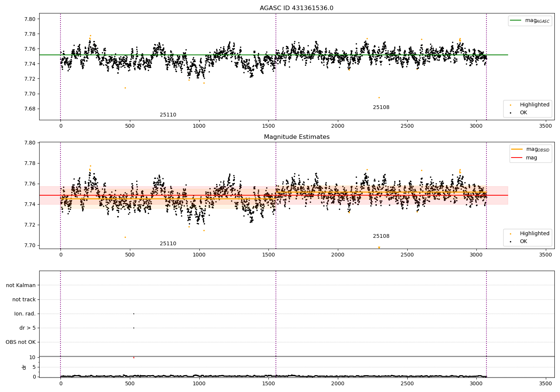Click the 3500 x-axis tick on the bottom plot

pyautogui.click(x=545, y=383)
